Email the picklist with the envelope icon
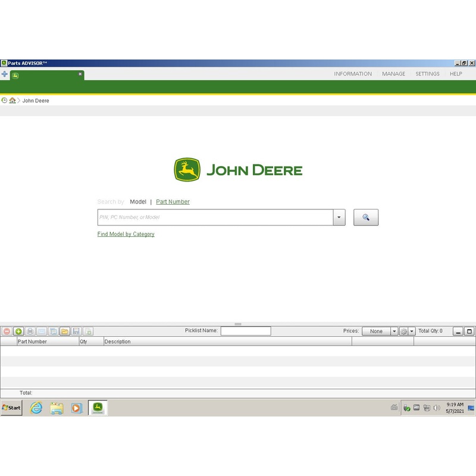476x476 pixels. (x=42, y=331)
